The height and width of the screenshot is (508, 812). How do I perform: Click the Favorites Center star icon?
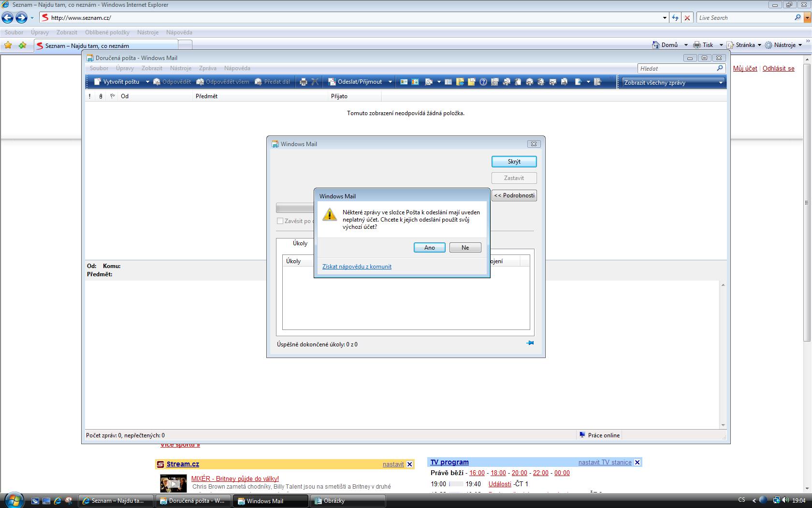pyautogui.click(x=8, y=45)
